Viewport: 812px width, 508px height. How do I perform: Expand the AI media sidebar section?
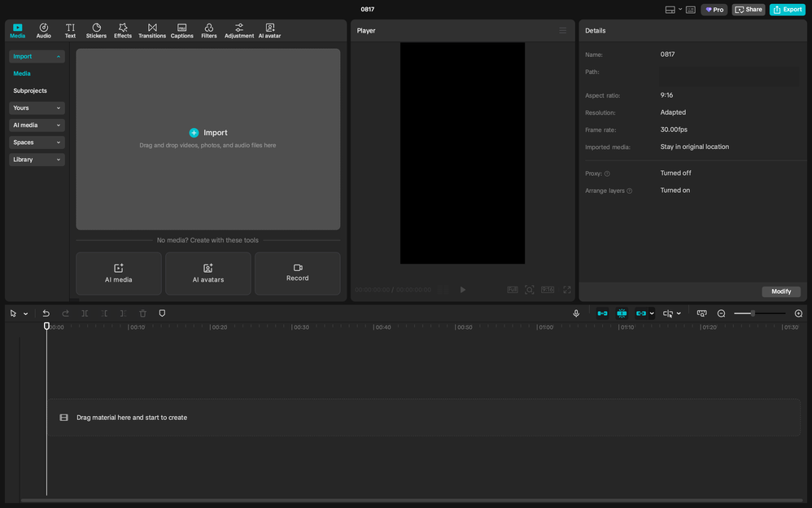(x=37, y=125)
